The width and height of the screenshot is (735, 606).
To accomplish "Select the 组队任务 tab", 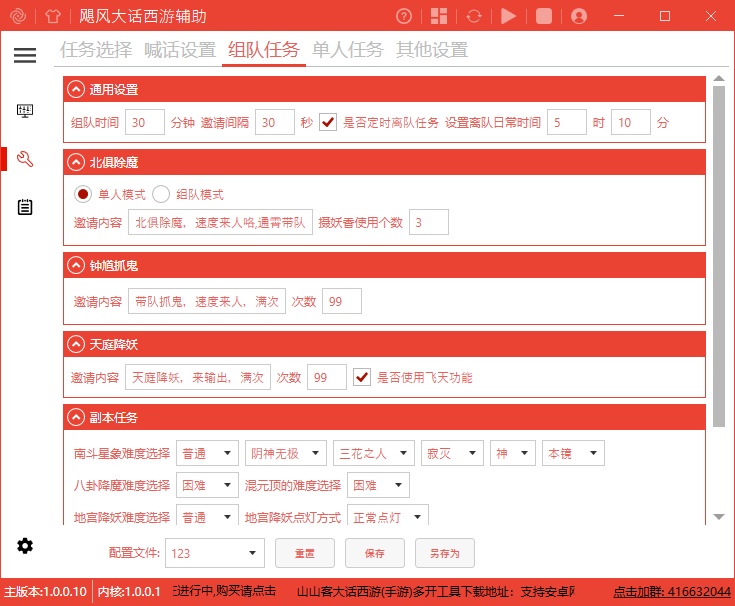I will [x=264, y=50].
